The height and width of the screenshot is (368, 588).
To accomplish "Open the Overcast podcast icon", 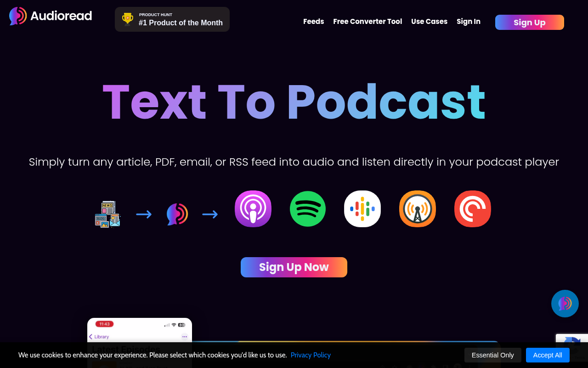I will tap(417, 209).
